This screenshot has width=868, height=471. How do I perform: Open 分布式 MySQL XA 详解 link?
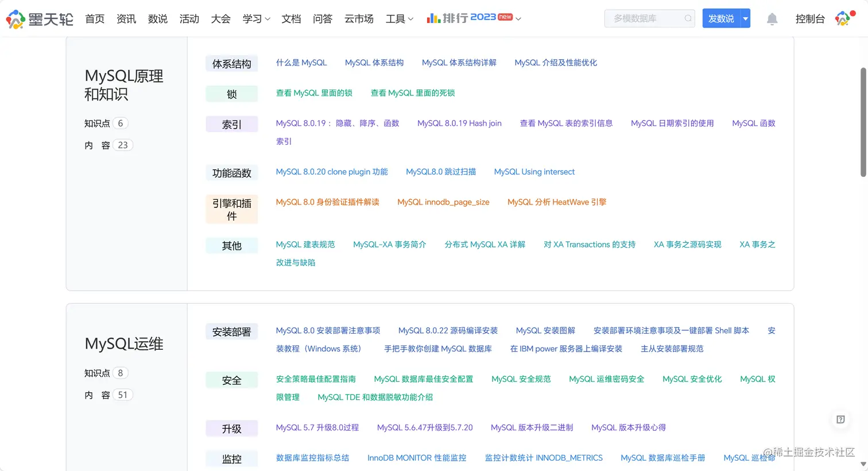(485, 245)
